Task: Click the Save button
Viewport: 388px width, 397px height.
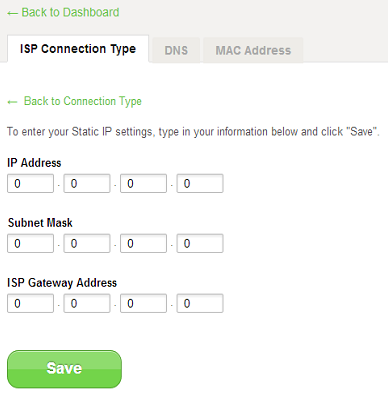Action: pyautogui.click(x=64, y=369)
